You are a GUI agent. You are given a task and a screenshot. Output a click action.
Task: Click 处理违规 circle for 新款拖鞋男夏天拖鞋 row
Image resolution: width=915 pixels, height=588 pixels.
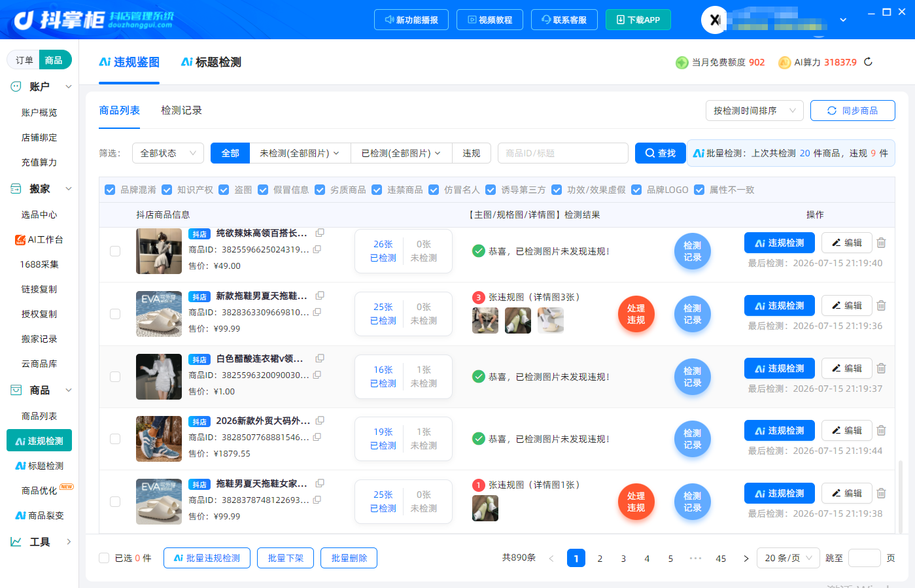click(636, 314)
